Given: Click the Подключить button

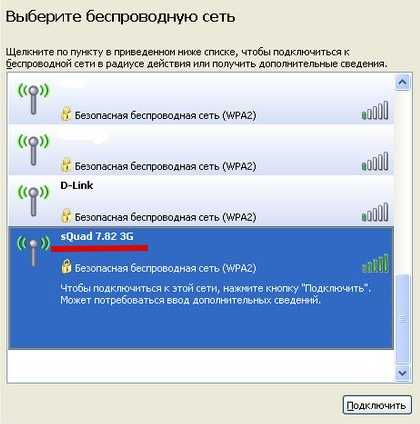Looking at the screenshot, I should pos(377,405).
